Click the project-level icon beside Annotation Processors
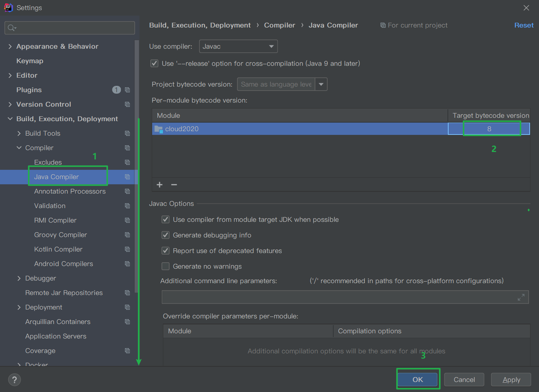 [128, 191]
